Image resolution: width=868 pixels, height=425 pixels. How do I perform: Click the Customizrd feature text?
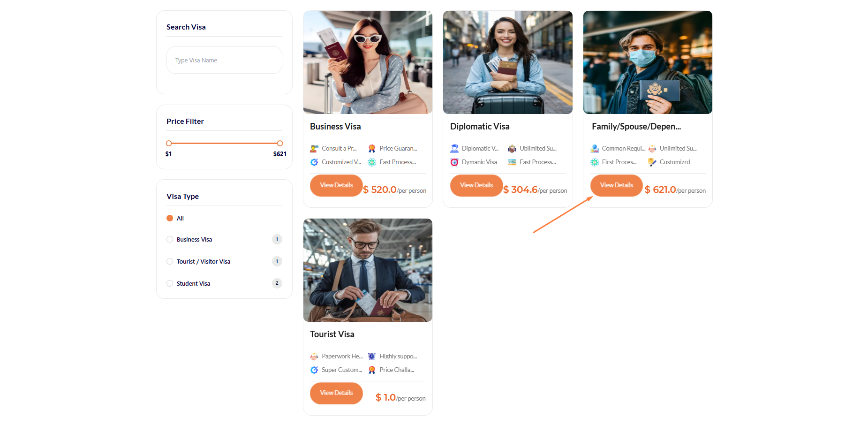[x=675, y=162]
